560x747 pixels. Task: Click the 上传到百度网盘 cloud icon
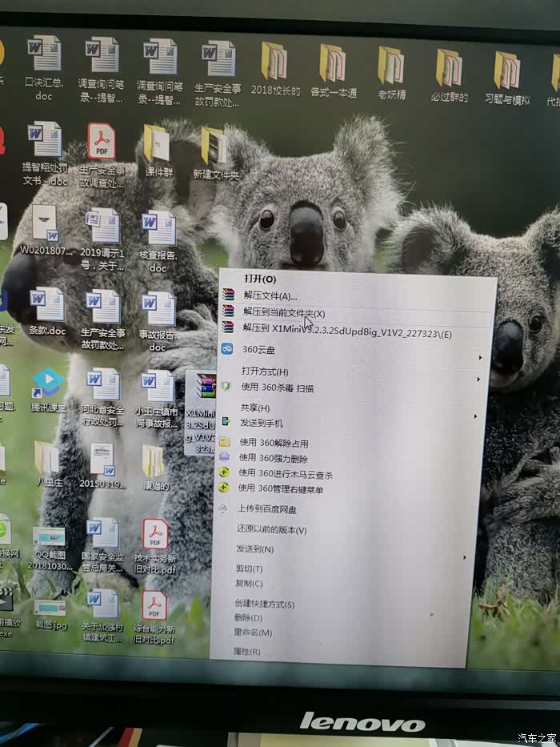point(223,509)
